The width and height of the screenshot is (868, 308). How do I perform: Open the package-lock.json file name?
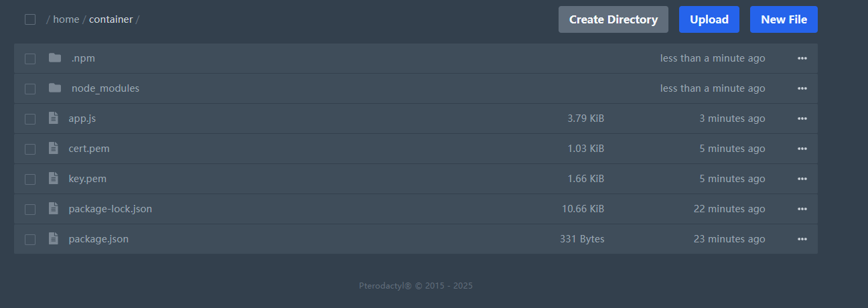click(110, 209)
